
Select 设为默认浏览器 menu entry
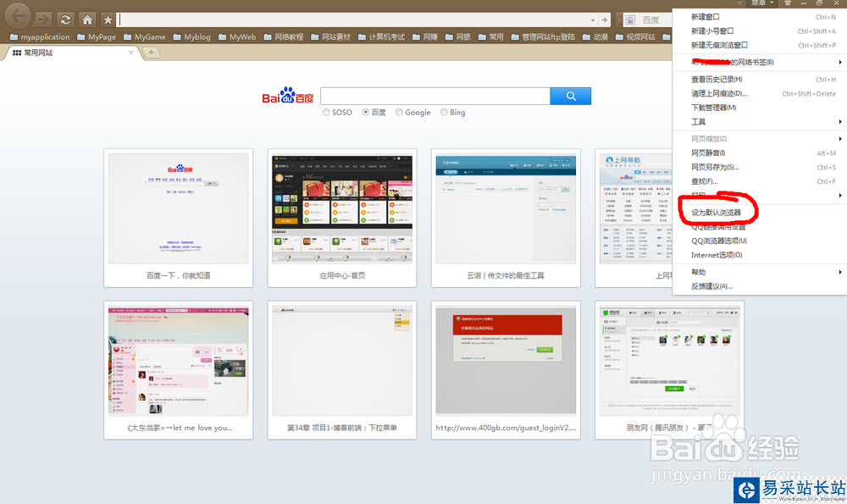coord(760,213)
